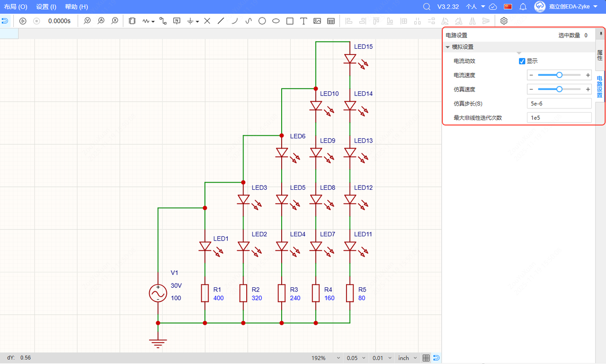Select the net label tool
The image size is (606, 364).
tap(177, 21)
